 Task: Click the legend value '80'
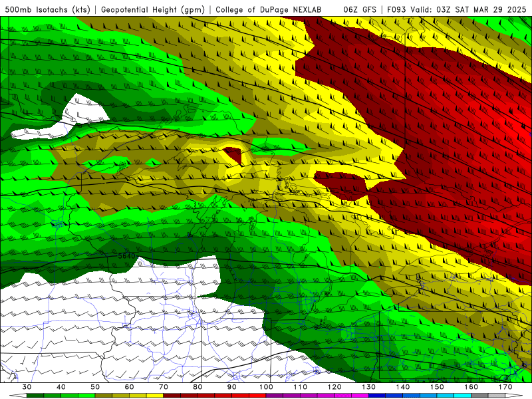(x=198, y=387)
